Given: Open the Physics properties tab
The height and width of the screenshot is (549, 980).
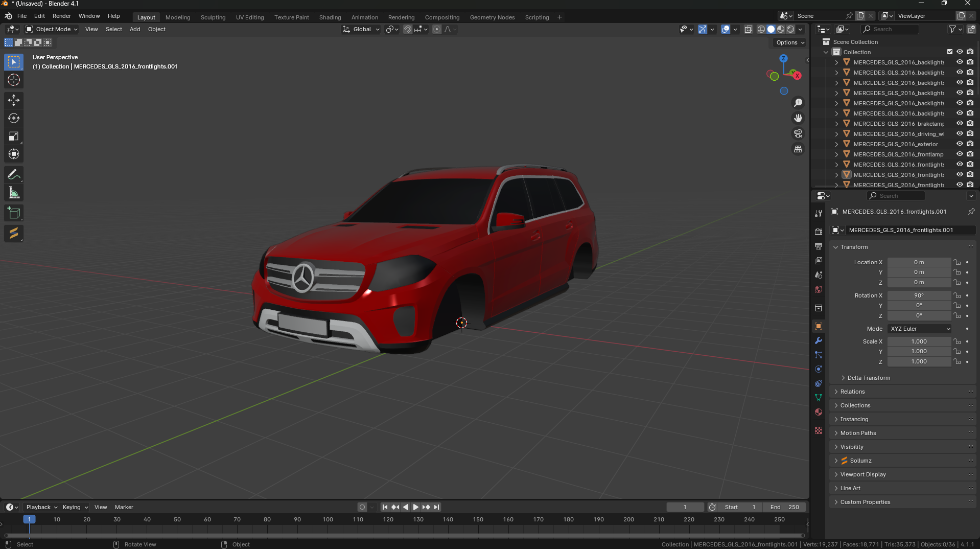Looking at the screenshot, I should [x=819, y=369].
